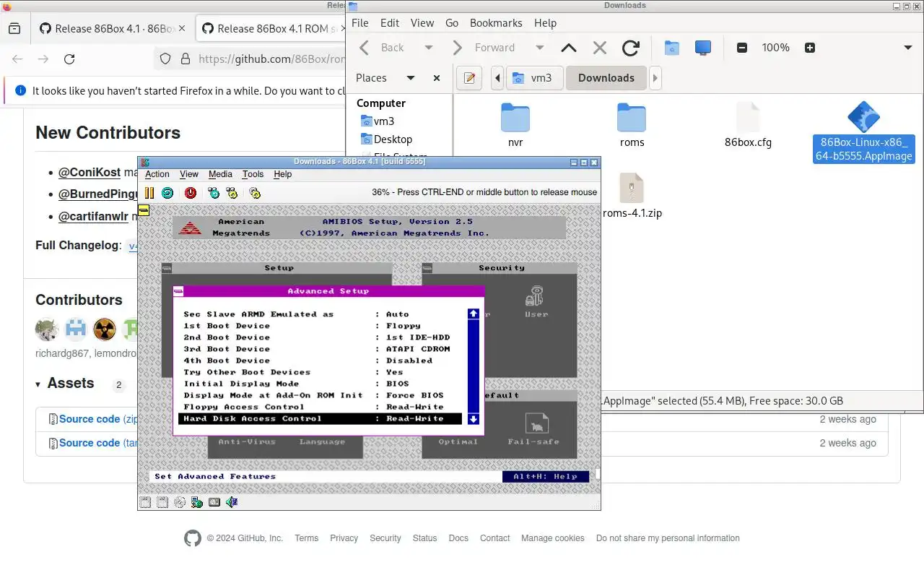Viewport: 924px width, 578px height.
Task: Go up one folder in file manager
Action: tap(569, 48)
